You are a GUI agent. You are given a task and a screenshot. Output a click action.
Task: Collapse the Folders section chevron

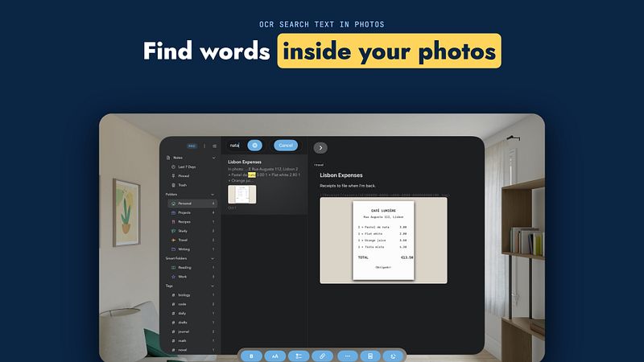pos(213,195)
